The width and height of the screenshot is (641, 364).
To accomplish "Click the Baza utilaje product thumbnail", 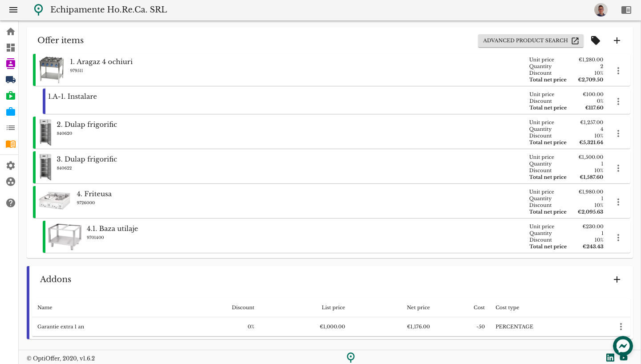I will pos(65,236).
